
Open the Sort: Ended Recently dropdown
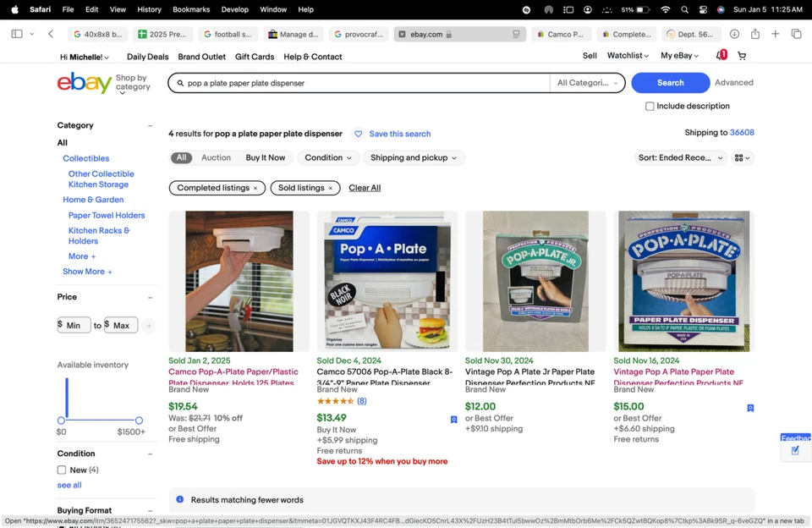click(680, 158)
